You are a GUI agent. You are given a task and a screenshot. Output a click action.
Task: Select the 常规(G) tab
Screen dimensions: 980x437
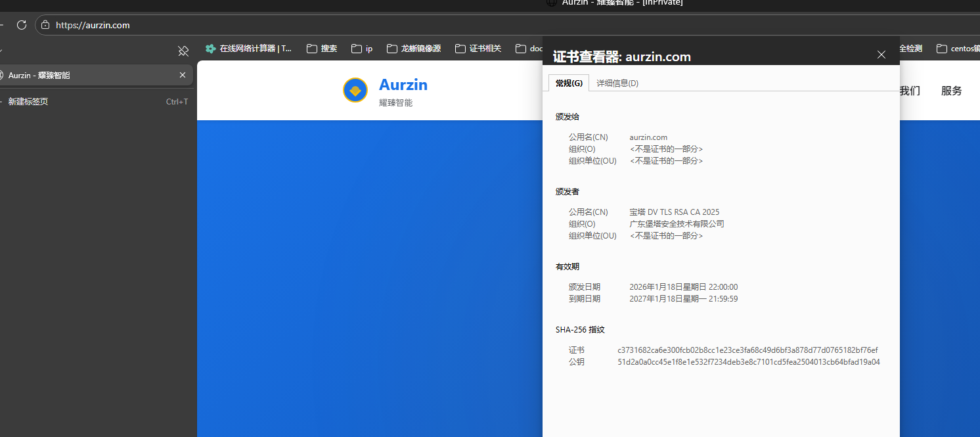[568, 83]
